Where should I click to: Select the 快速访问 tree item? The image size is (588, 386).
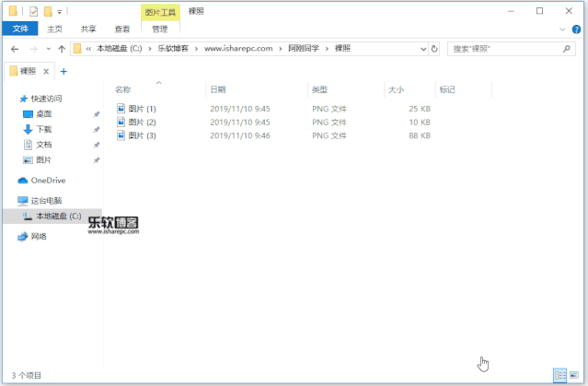tap(46, 99)
